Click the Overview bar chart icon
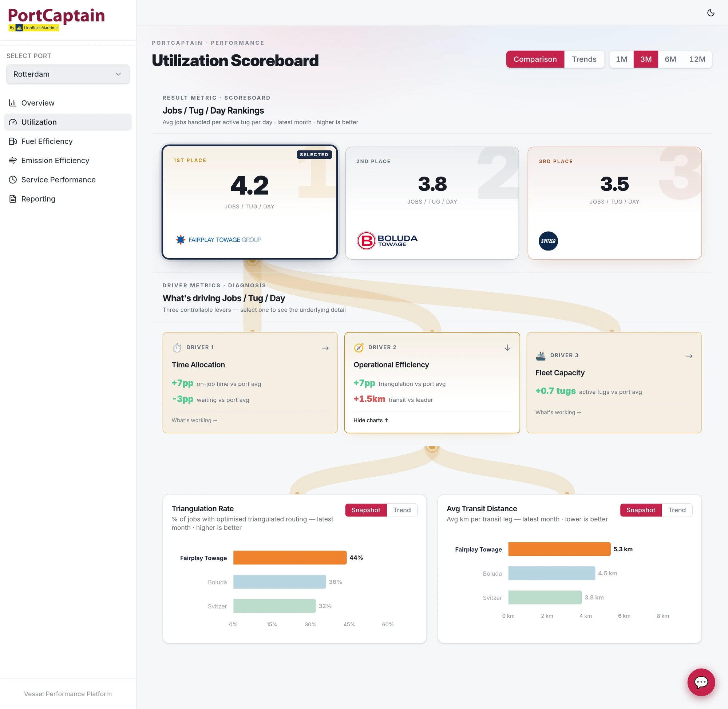Viewport: 728px width, 709px height. pos(13,103)
